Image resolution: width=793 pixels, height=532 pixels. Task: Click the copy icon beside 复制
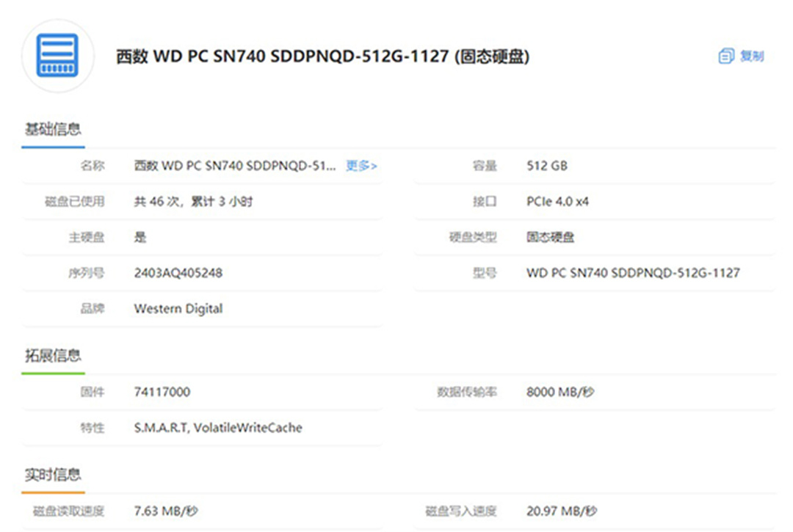tap(725, 57)
